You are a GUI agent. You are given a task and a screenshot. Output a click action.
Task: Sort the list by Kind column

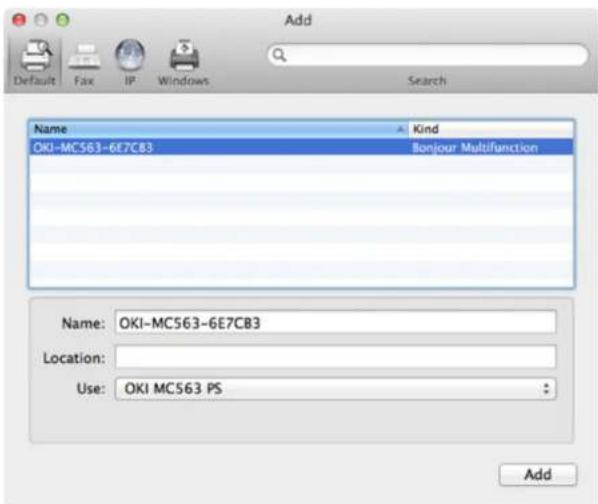point(491,129)
